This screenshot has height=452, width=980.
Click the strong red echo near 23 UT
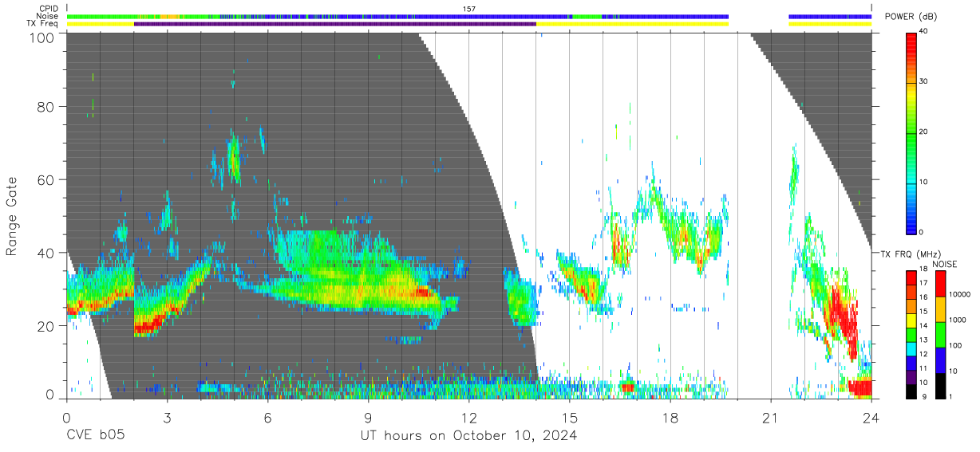pyautogui.click(x=840, y=315)
